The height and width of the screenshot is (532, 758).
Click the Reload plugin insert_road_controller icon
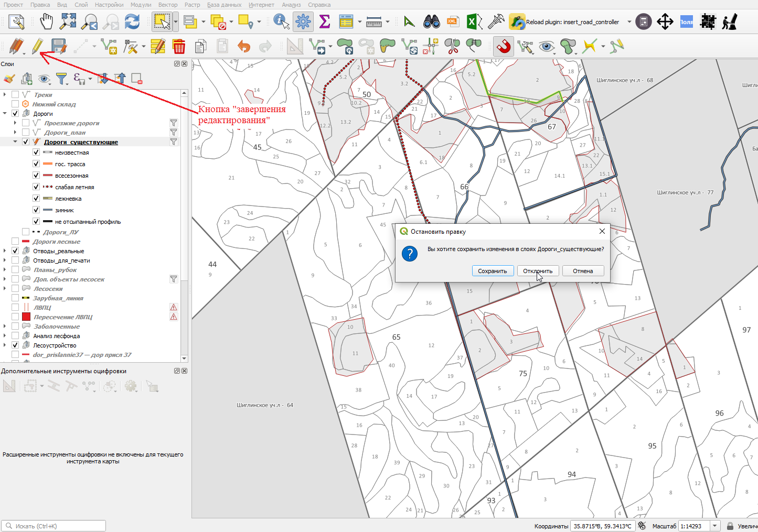coord(517,22)
